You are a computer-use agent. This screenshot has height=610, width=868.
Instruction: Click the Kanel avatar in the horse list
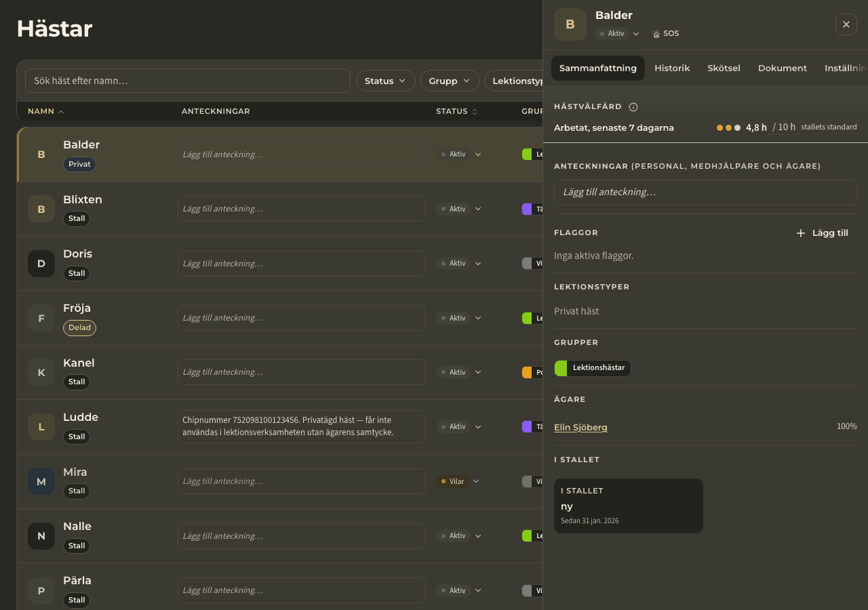[41, 373]
